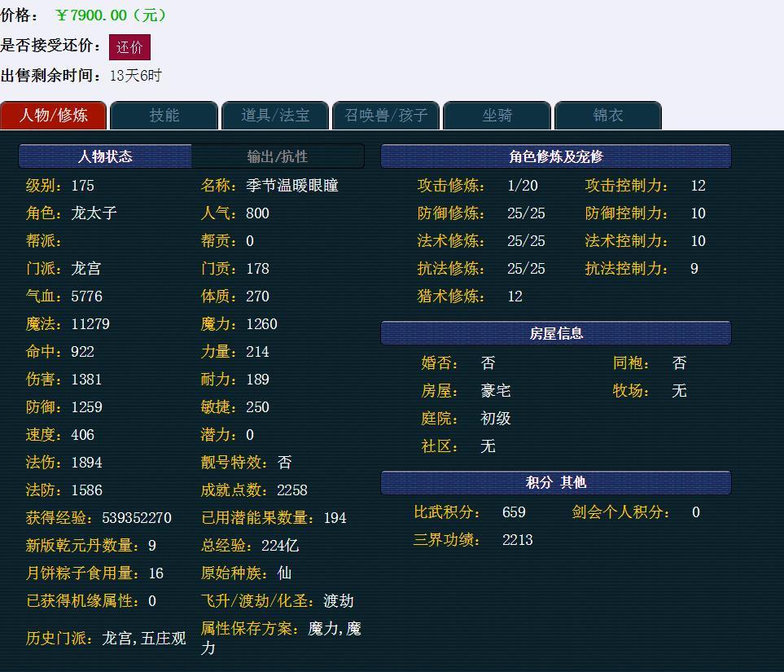Click the 历史门派 value 龙宫,五庄观
The image size is (784, 672).
[x=144, y=639]
